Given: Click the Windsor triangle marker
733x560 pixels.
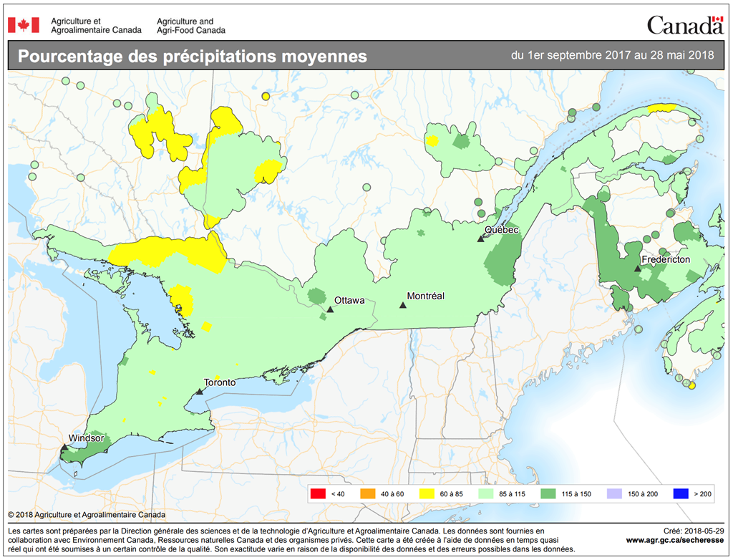Looking at the screenshot, I should (x=64, y=447).
